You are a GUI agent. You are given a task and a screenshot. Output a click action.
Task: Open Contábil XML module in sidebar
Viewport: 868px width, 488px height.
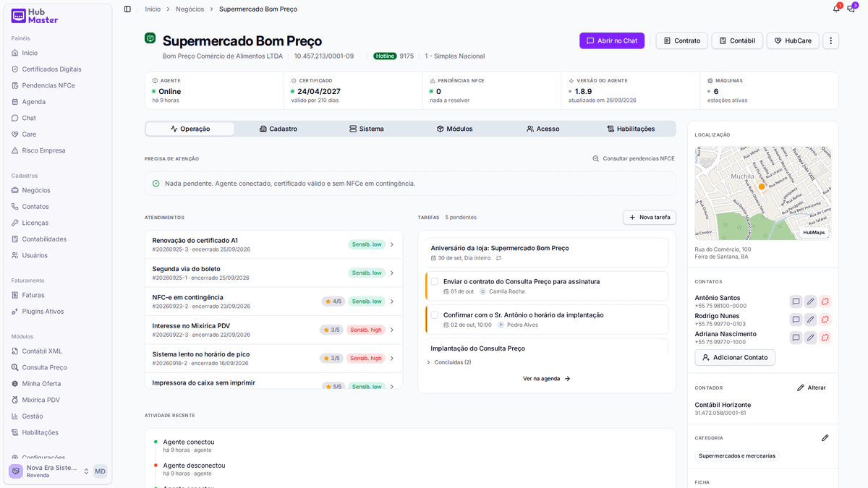click(x=59, y=351)
